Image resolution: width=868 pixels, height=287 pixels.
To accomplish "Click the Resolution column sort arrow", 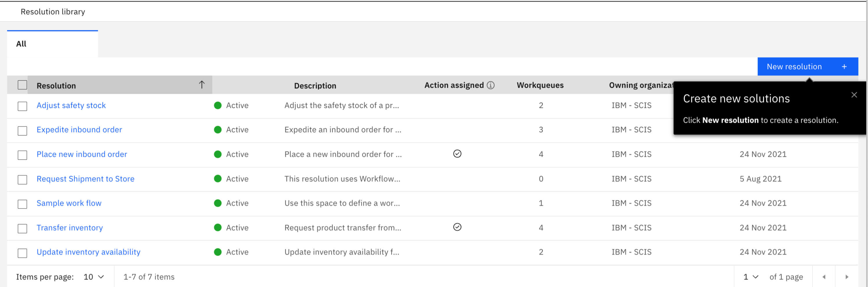I will pyautogui.click(x=202, y=84).
